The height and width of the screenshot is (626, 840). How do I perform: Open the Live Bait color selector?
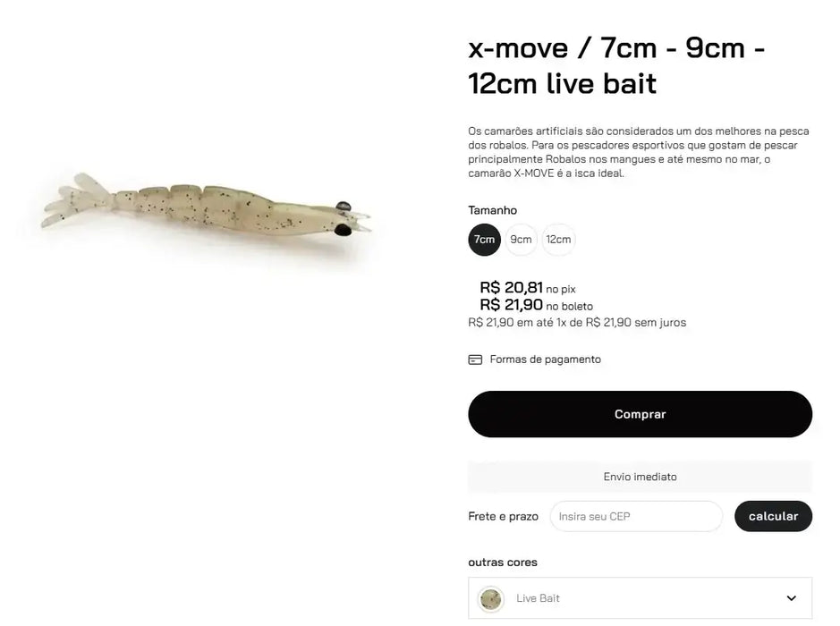point(640,598)
